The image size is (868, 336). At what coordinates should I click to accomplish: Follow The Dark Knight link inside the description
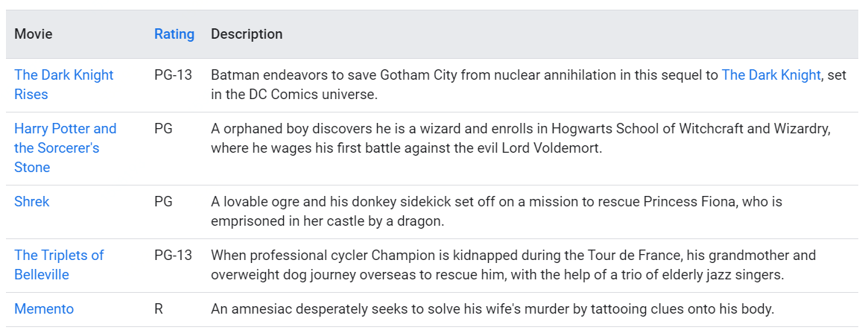[771, 75]
